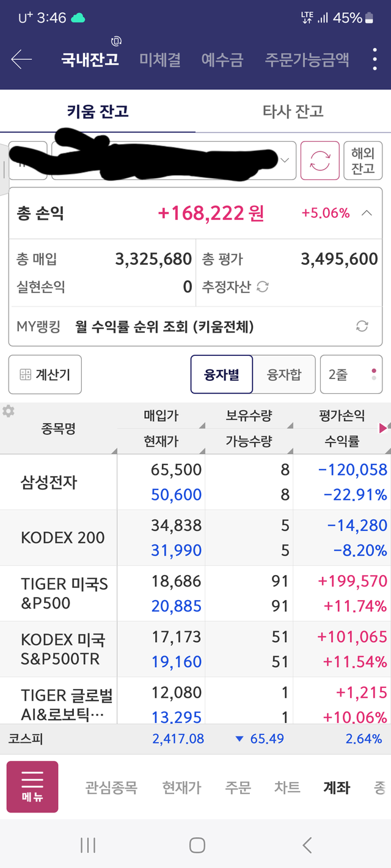This screenshot has height=868, width=391.
Task: Go to 주문 in bottom navigation
Action: tap(238, 787)
